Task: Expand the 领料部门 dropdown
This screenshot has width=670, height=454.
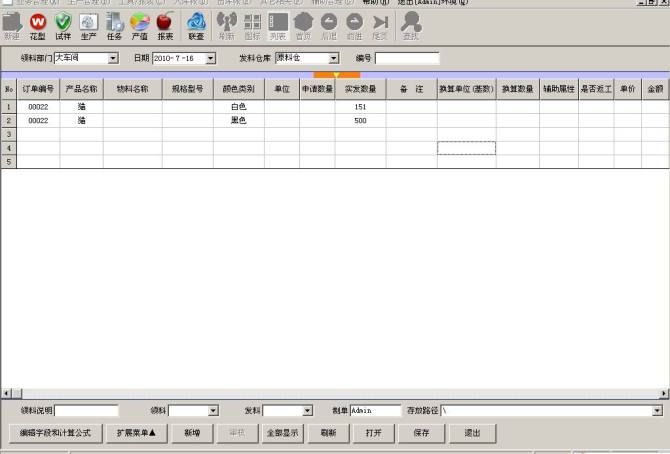Action: (x=113, y=59)
